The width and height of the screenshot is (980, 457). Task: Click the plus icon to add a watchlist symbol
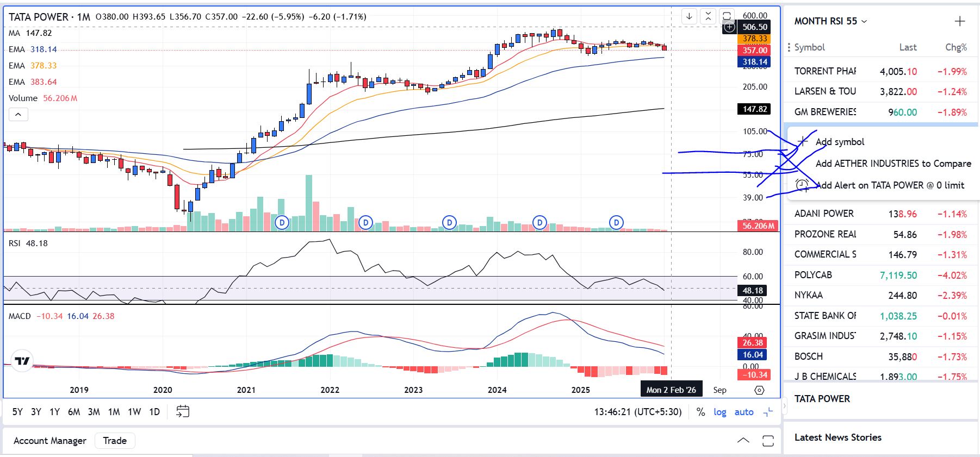[960, 21]
